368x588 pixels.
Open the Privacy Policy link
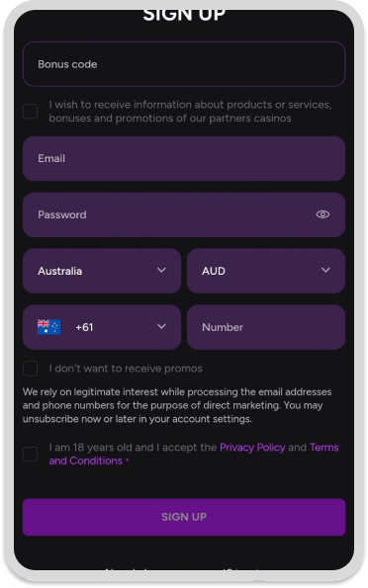pyautogui.click(x=252, y=448)
